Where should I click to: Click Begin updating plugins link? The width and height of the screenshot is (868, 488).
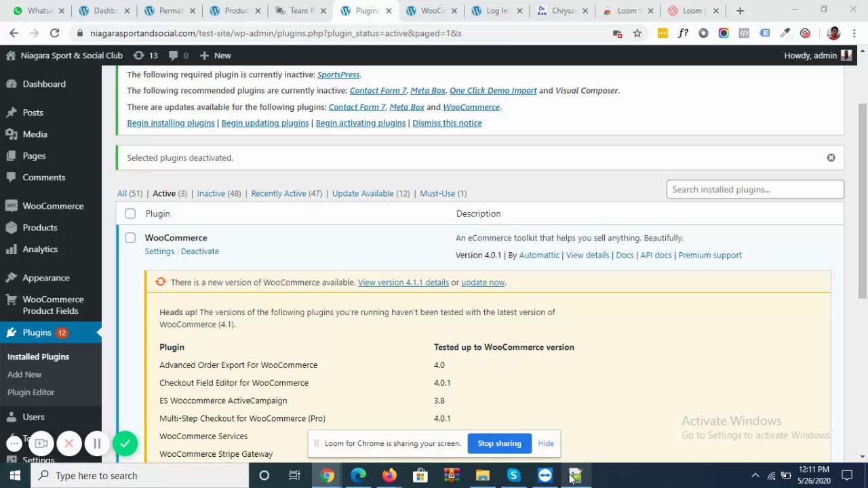coord(265,123)
